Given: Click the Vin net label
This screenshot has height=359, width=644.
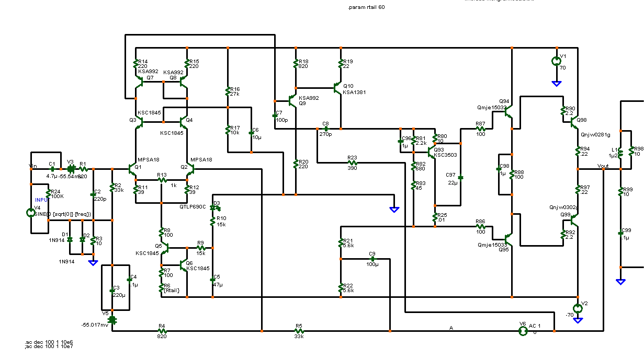Looking at the screenshot, I should click(32, 166).
